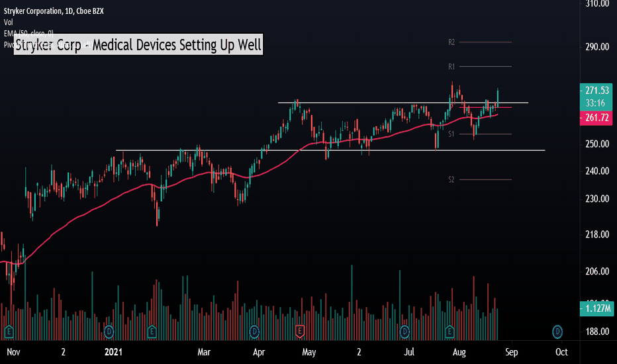The image size is (617, 364).
Task: Open the dividend D marker just before Jul
Action: point(404,332)
